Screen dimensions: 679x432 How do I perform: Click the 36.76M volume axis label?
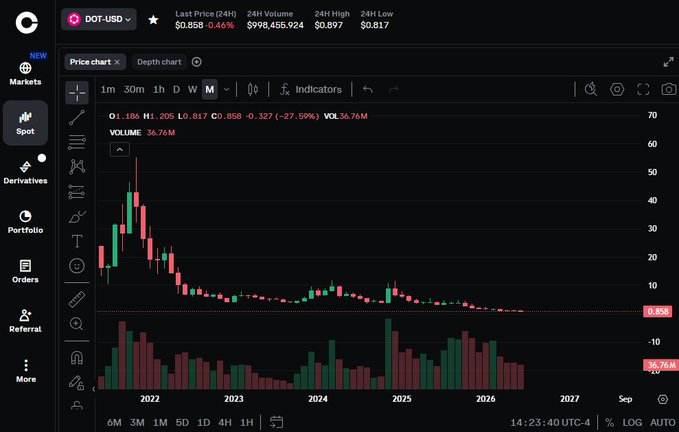pos(661,365)
